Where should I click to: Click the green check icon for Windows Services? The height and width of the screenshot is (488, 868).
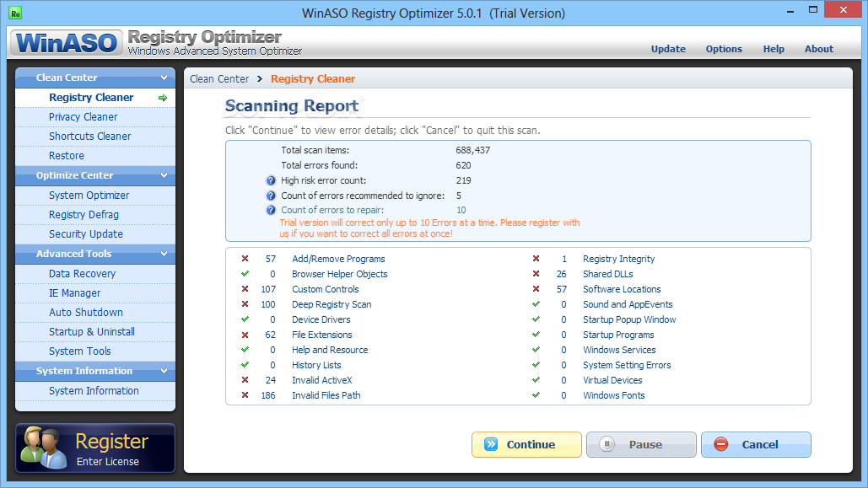[536, 350]
